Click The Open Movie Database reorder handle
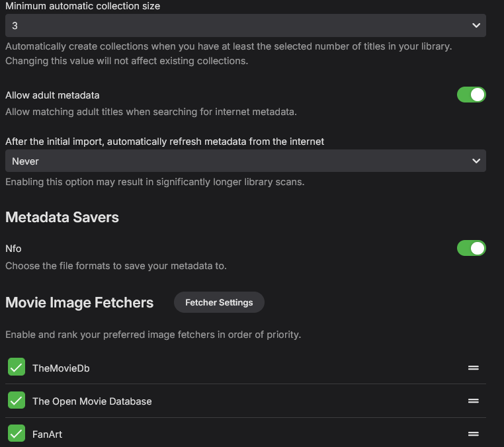 coord(473,401)
